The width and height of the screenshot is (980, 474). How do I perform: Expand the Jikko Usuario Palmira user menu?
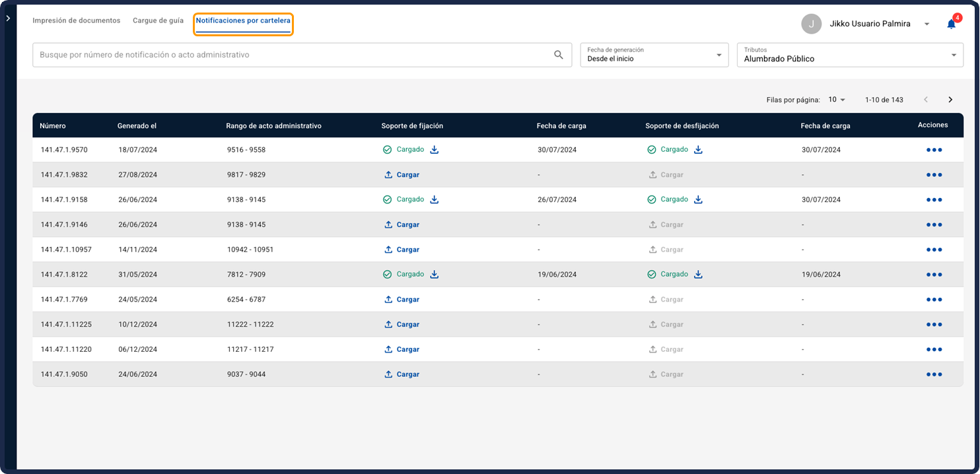pyautogui.click(x=927, y=24)
